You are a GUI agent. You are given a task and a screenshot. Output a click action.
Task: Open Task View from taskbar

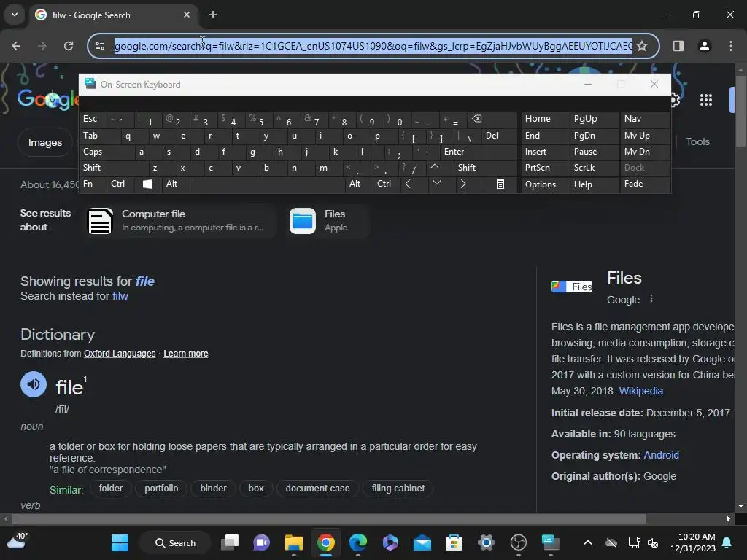(230, 542)
